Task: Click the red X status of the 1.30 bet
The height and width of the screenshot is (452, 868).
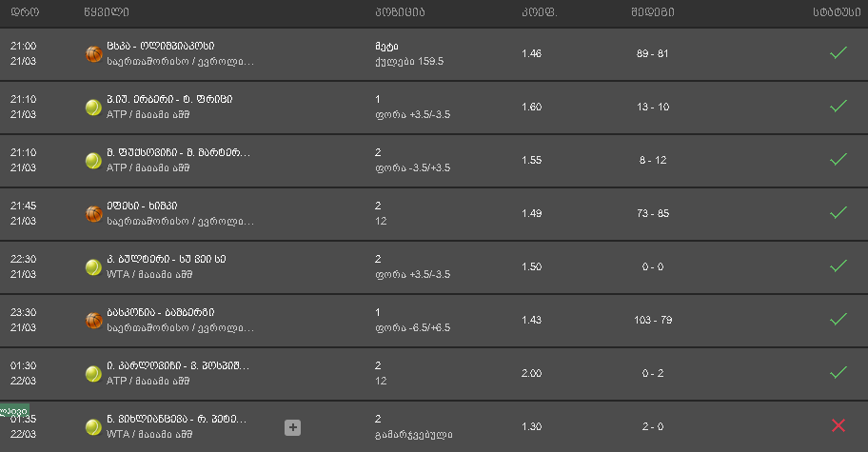Action: pyautogui.click(x=838, y=426)
